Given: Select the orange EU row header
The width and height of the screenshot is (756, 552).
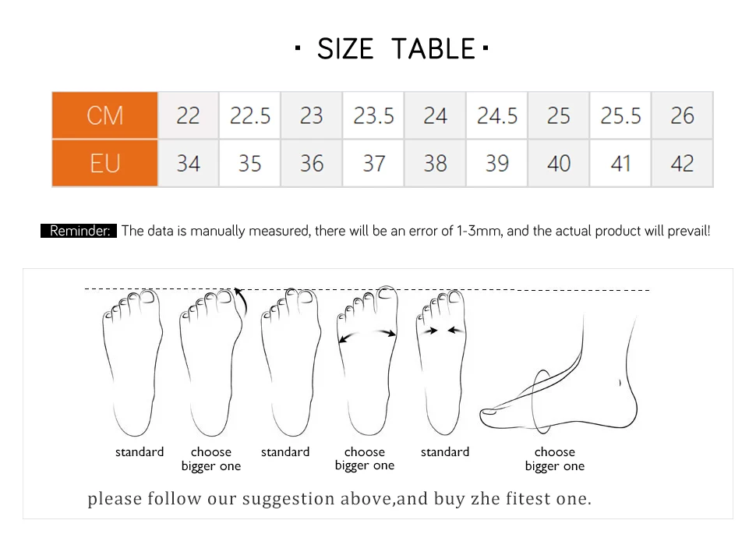Looking at the screenshot, I should [105, 164].
